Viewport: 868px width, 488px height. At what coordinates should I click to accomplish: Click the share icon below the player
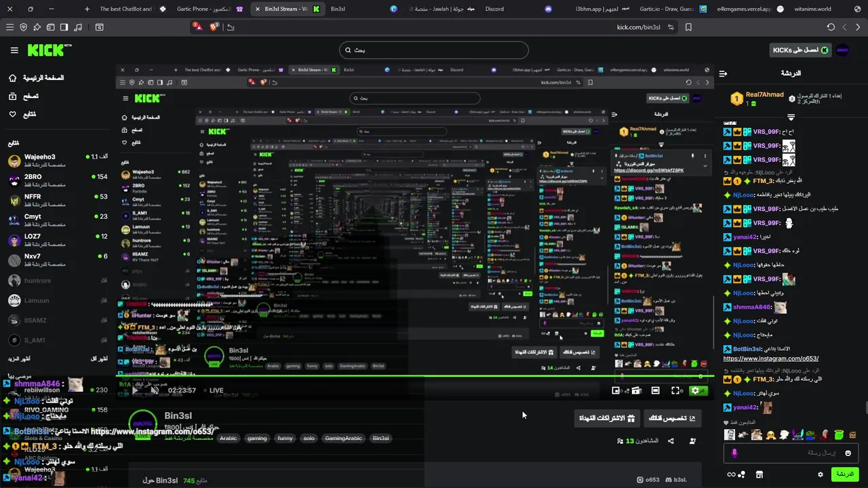coord(671,441)
